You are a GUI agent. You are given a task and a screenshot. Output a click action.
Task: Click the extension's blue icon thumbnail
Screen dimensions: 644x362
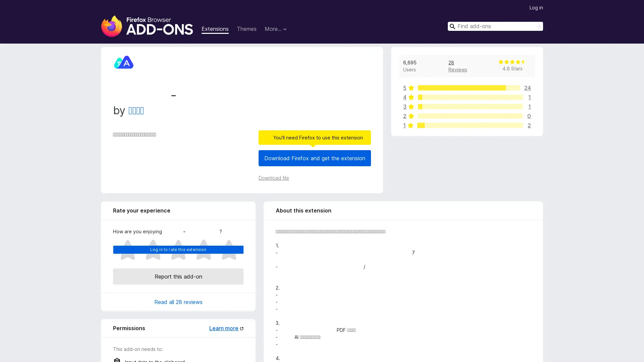coord(123,62)
